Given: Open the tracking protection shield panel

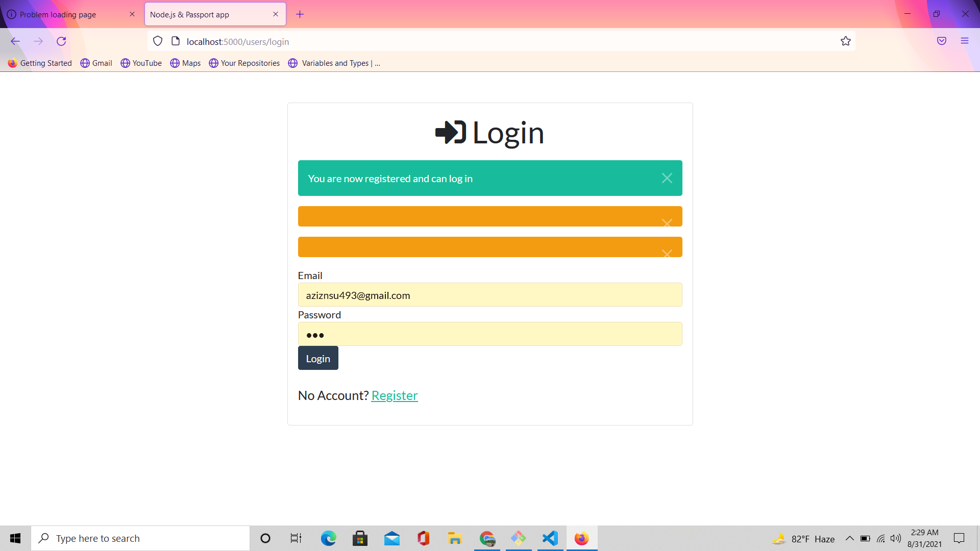Looking at the screenshot, I should [157, 41].
